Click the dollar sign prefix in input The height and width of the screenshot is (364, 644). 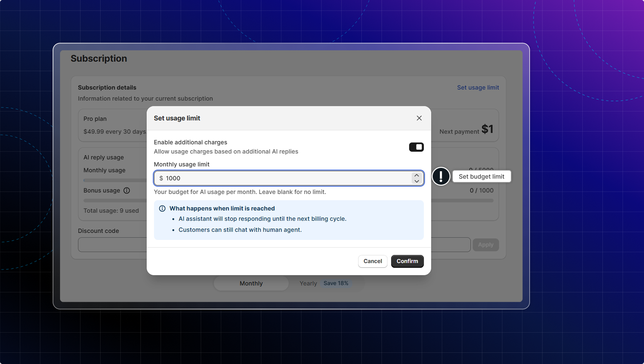click(161, 178)
